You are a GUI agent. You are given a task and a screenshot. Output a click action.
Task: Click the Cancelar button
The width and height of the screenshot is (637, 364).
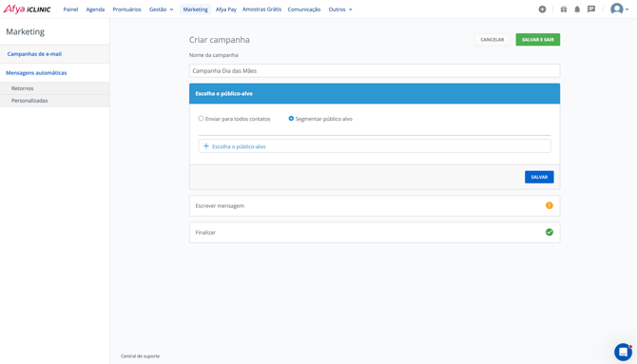[492, 39]
